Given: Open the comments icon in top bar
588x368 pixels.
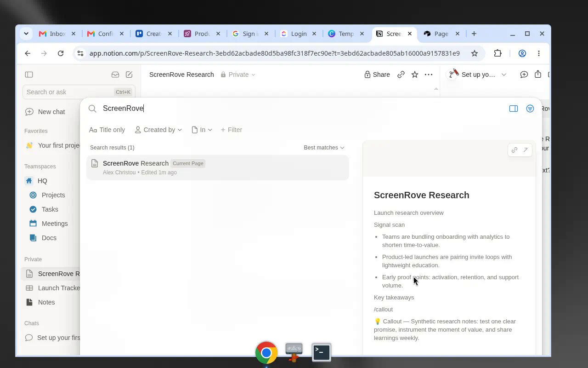Looking at the screenshot, I should (524, 75).
